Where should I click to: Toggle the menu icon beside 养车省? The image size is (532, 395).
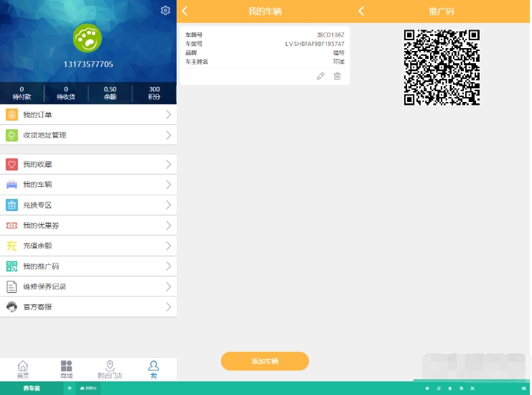[70, 389]
